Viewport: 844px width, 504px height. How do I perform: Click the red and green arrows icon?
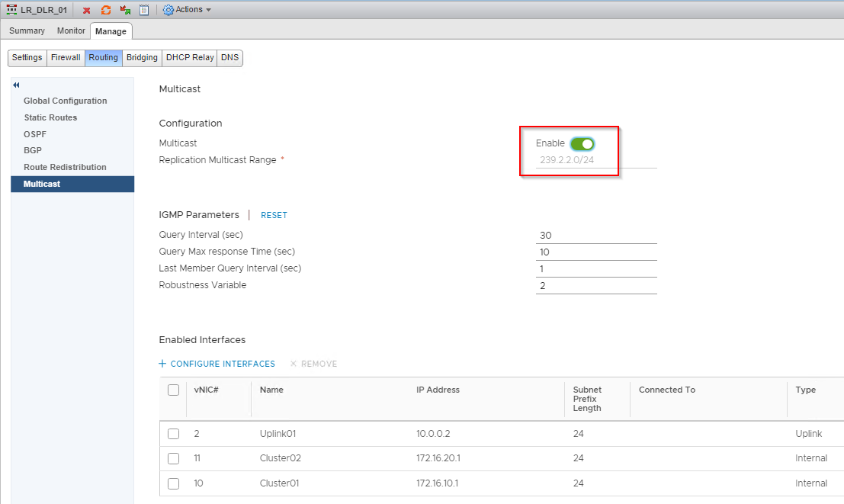125,10
